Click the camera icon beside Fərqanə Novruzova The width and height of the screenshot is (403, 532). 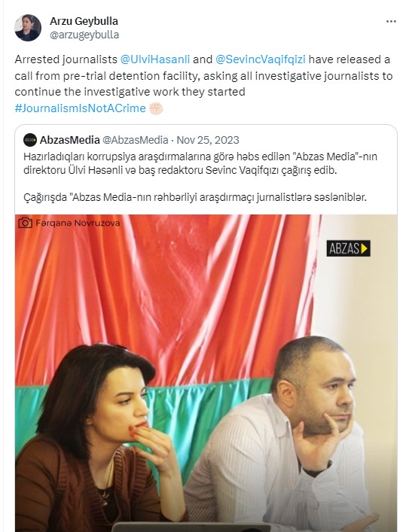(x=25, y=223)
